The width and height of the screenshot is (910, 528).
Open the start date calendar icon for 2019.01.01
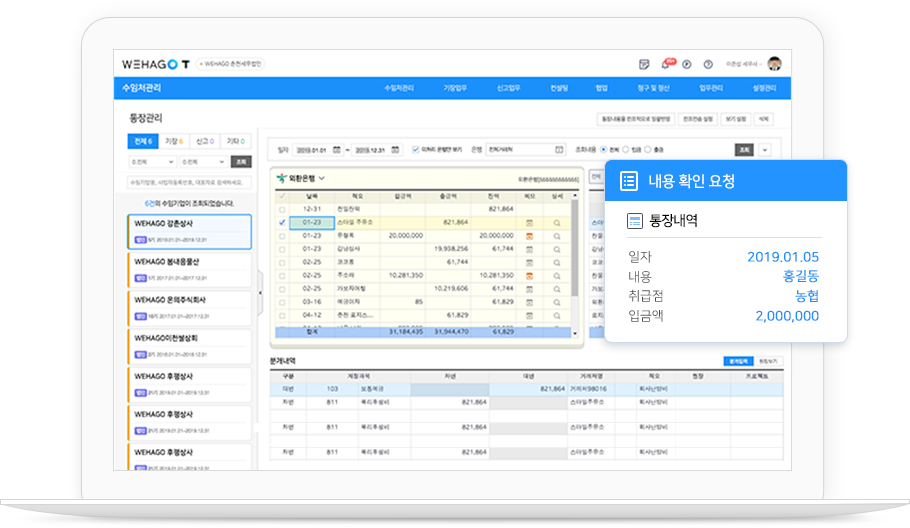coord(337,150)
